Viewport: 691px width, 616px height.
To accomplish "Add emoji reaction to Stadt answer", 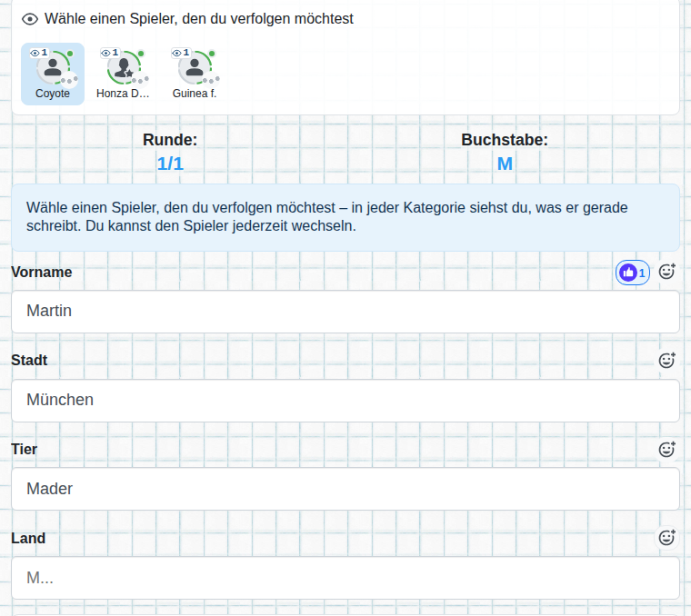I will [666, 360].
